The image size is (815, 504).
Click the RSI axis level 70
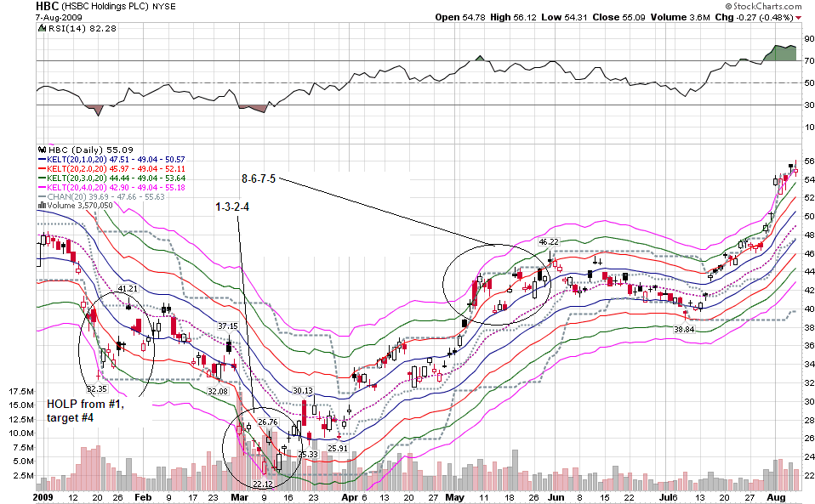[x=809, y=60]
